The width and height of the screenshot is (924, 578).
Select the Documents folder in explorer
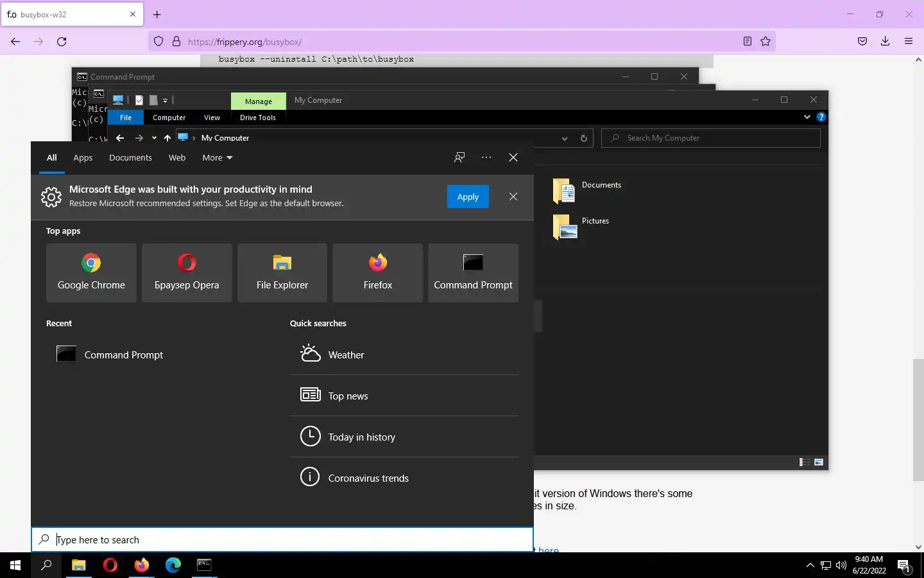[587, 190]
